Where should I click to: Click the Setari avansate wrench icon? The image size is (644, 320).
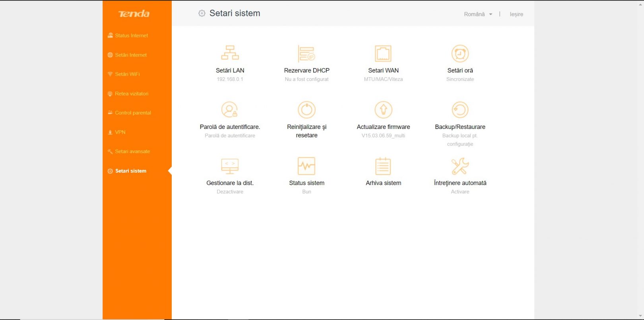point(110,151)
